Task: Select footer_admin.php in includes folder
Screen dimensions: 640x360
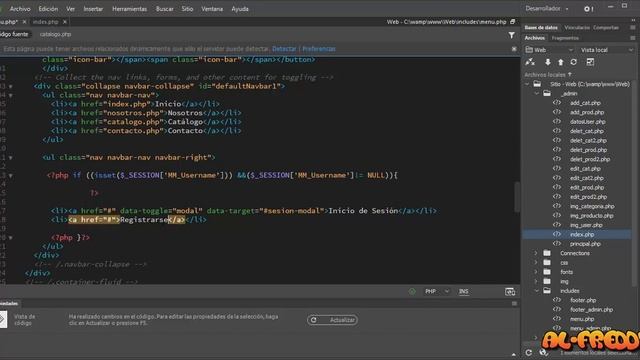Action: click(x=591, y=309)
